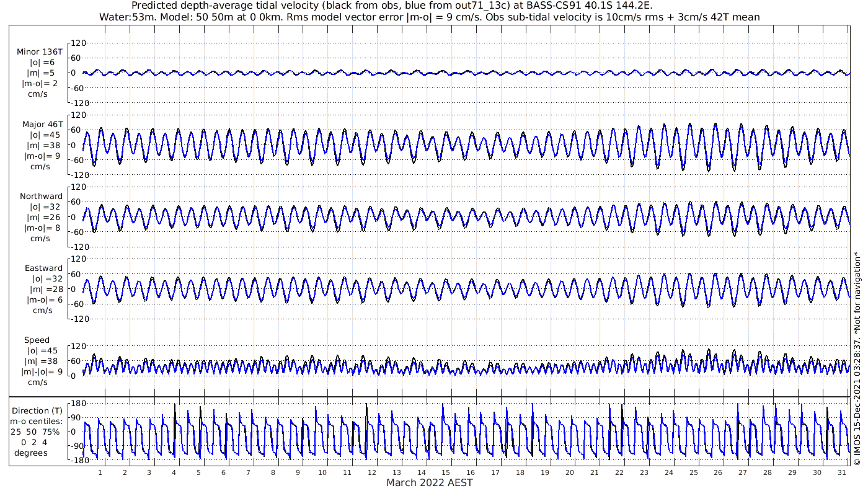Click the subtitle line starting 'Water:53m. Model:'
Image resolution: width=868 pixels, height=496 pixels.
430,17
